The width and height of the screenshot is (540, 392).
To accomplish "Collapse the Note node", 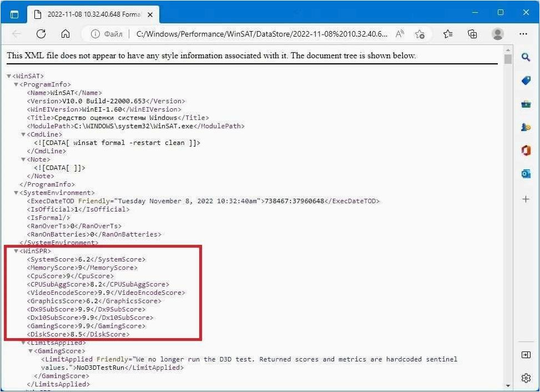I will [x=23, y=159].
